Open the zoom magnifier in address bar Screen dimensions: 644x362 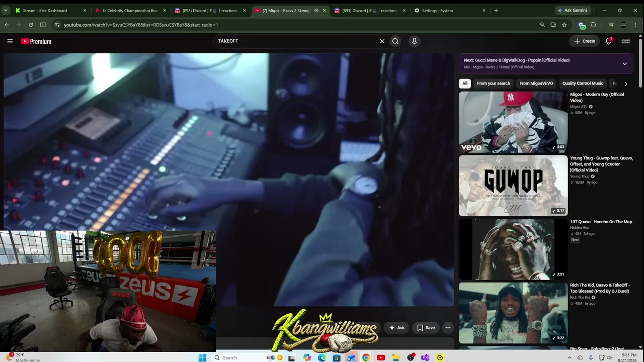542,25
